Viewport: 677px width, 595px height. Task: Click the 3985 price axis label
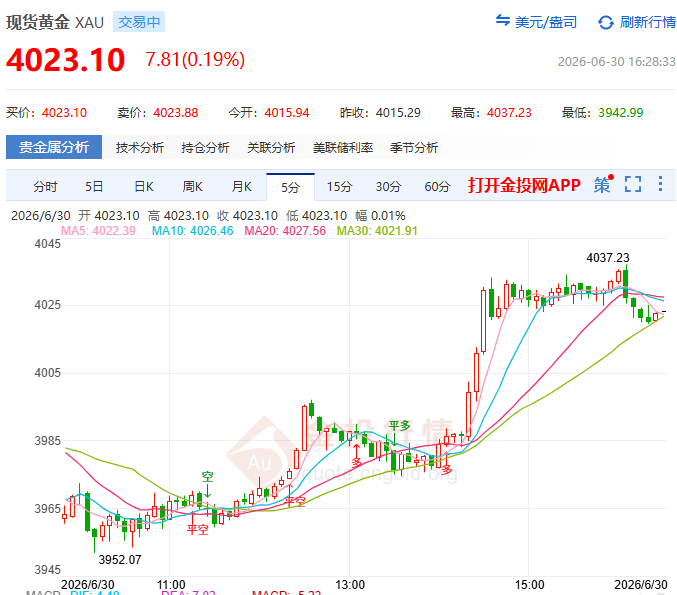pos(47,441)
